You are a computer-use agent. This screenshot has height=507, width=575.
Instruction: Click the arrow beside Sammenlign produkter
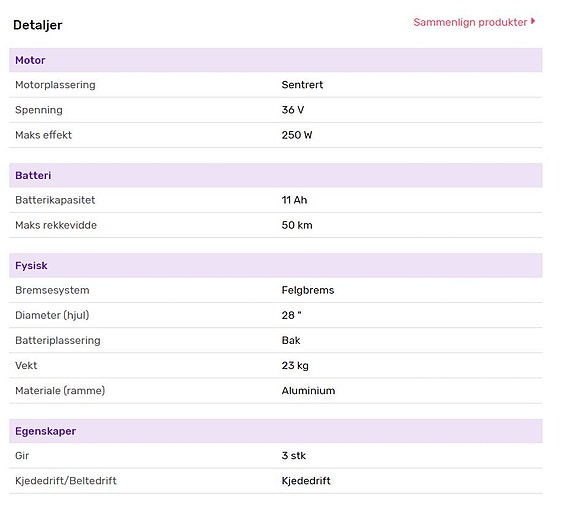(533, 21)
